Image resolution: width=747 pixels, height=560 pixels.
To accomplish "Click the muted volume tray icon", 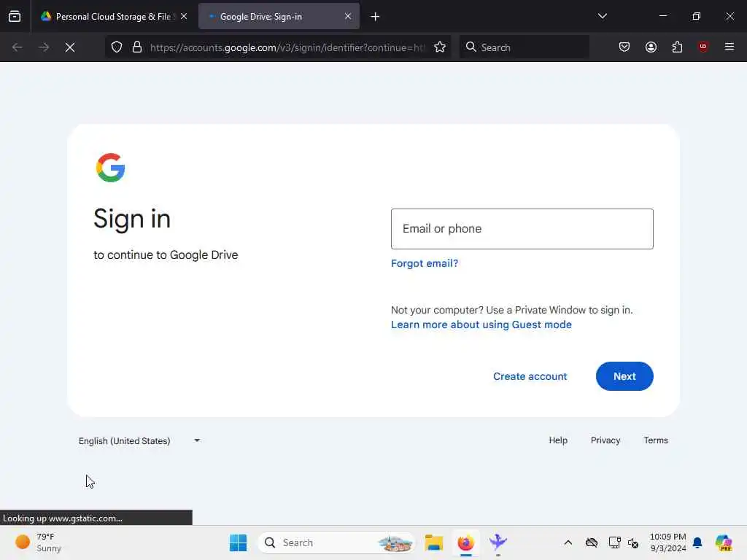I will click(x=633, y=542).
